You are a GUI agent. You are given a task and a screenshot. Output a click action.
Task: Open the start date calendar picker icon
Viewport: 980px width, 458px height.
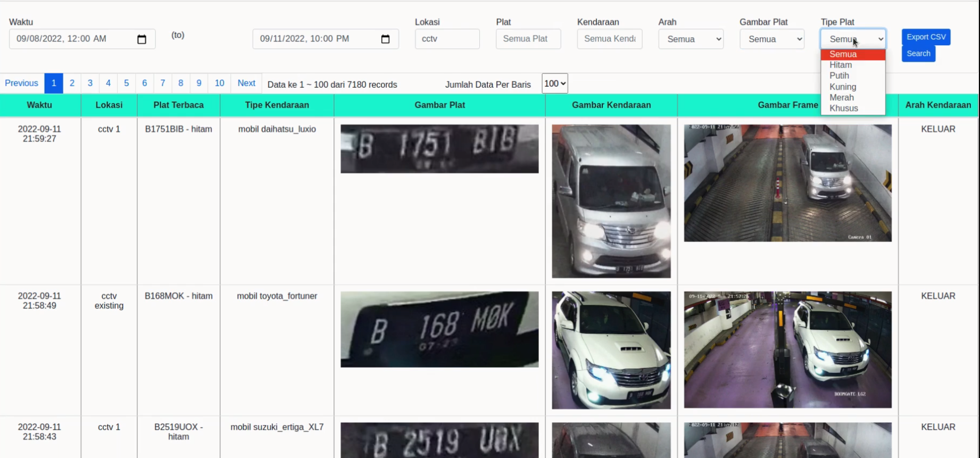(142, 39)
